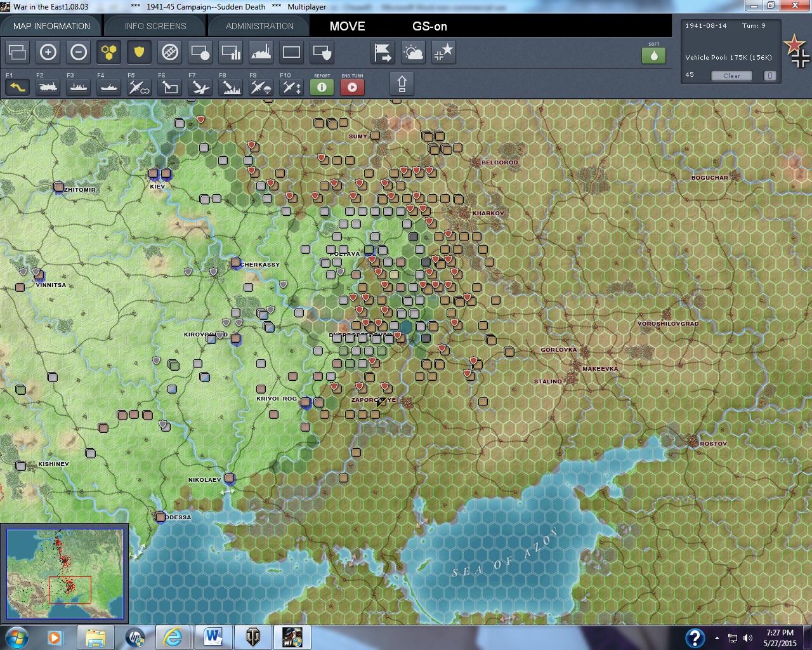The image size is (812, 650).
Task: Click the Soviet star and cross emblem
Action: [797, 51]
